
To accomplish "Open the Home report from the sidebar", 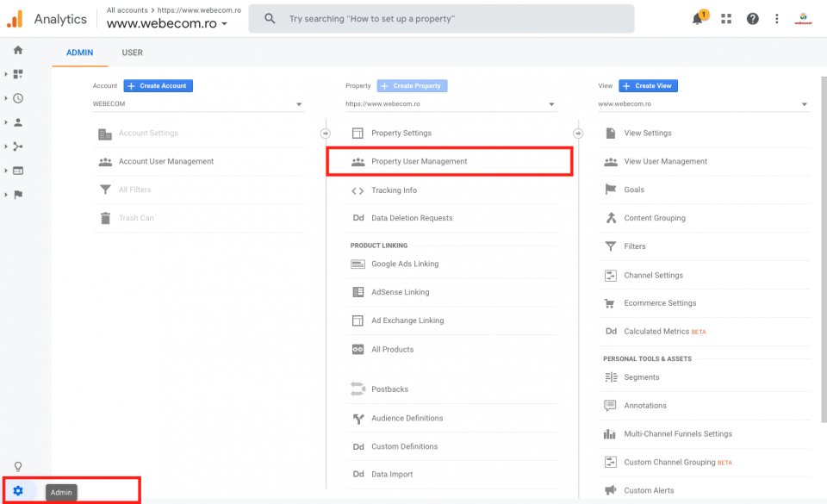I will point(17,51).
